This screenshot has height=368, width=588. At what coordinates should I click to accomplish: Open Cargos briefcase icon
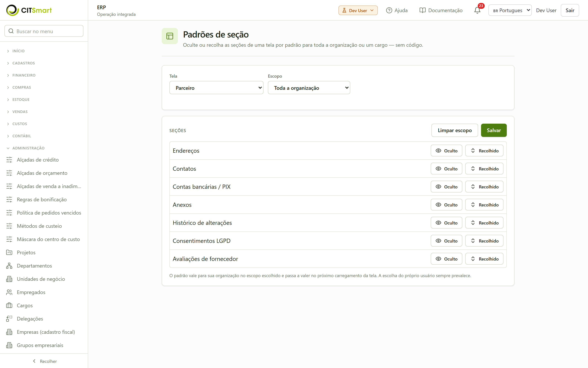(x=9, y=305)
